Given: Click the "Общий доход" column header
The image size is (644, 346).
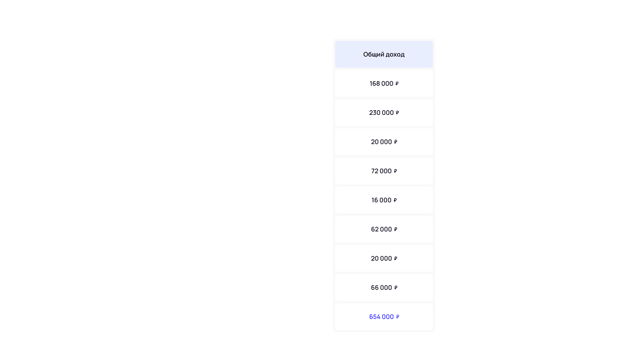Looking at the screenshot, I should tap(383, 55).
